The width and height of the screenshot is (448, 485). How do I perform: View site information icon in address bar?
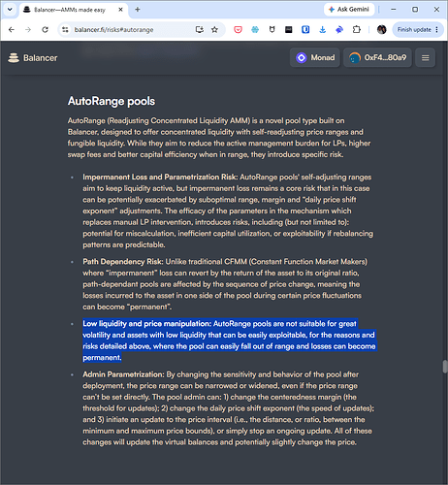pyautogui.click(x=65, y=30)
